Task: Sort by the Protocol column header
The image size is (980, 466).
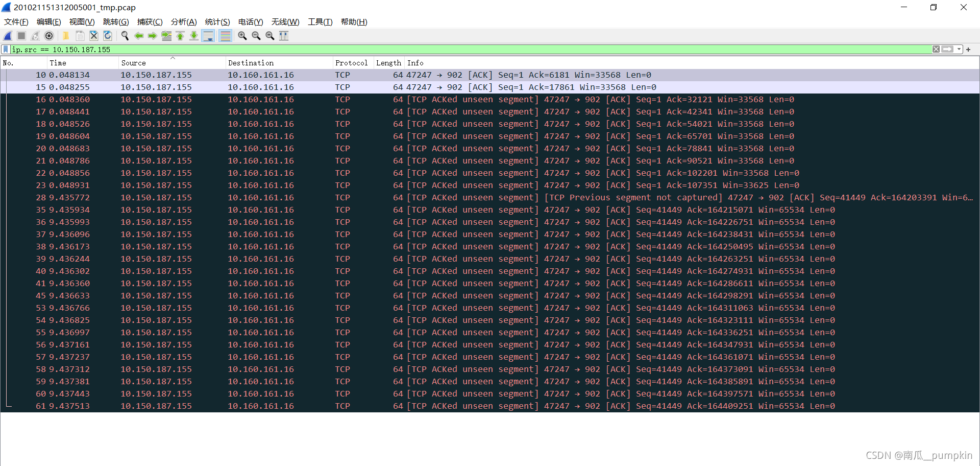Action: click(x=353, y=63)
